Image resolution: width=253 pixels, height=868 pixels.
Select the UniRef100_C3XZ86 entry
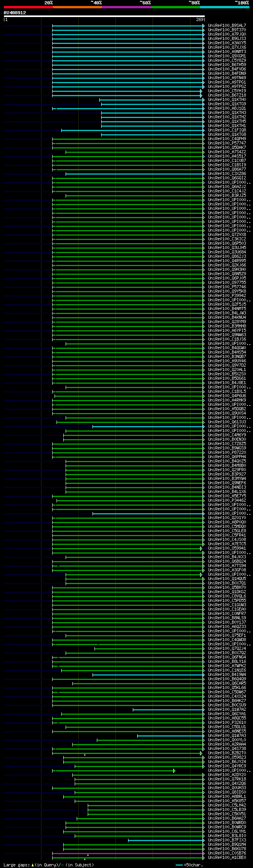coord(227,174)
